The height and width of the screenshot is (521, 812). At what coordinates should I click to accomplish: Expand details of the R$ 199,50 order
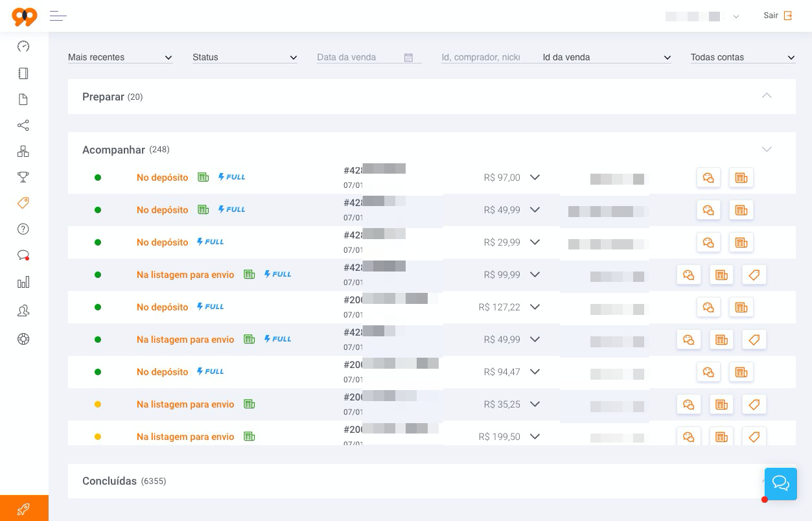[535, 436]
